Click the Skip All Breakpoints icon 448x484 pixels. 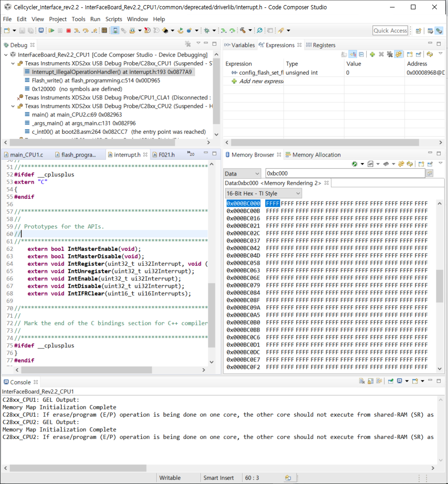(260, 30)
